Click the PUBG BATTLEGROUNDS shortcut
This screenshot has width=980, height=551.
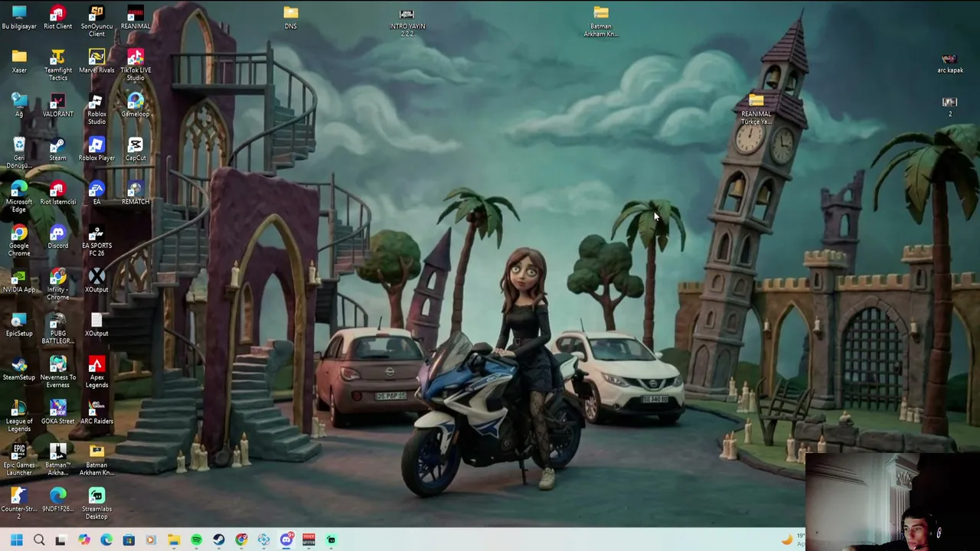pyautogui.click(x=57, y=328)
